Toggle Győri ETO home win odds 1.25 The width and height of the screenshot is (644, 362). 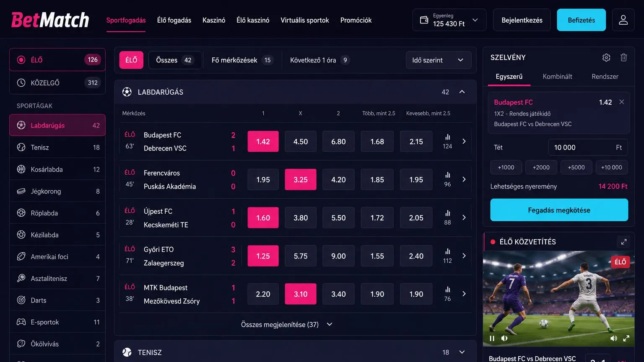[263, 256]
